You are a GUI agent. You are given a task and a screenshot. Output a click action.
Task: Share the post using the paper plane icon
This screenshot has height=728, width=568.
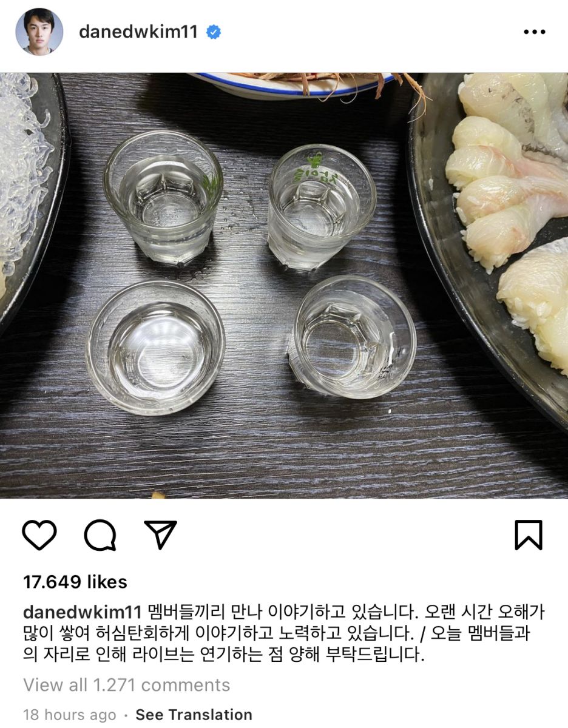[x=161, y=534]
